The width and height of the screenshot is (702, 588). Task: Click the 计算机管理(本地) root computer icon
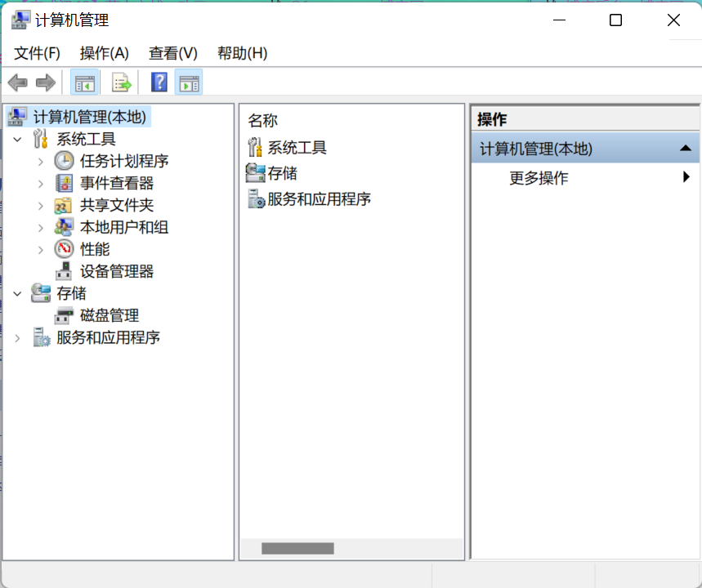[x=18, y=117]
